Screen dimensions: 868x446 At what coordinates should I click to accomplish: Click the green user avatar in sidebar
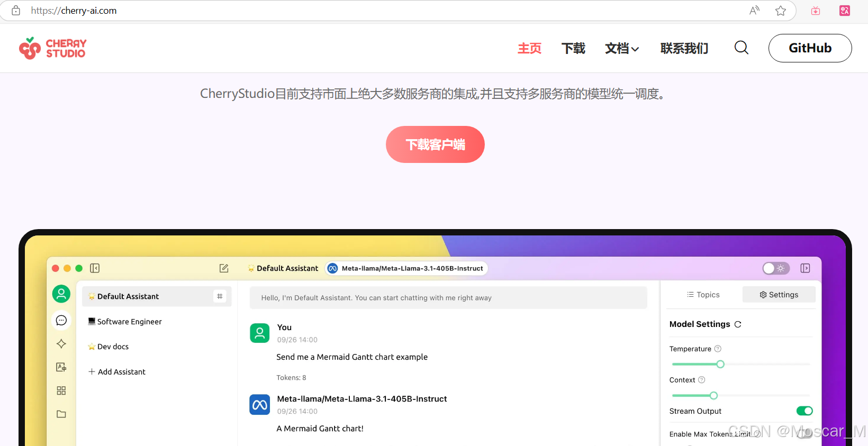click(x=61, y=294)
